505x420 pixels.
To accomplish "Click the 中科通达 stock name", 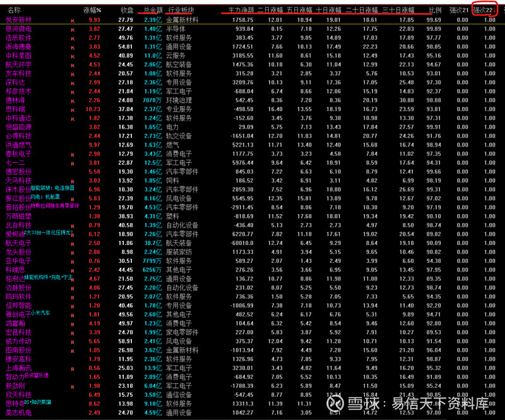I will coord(19,118).
